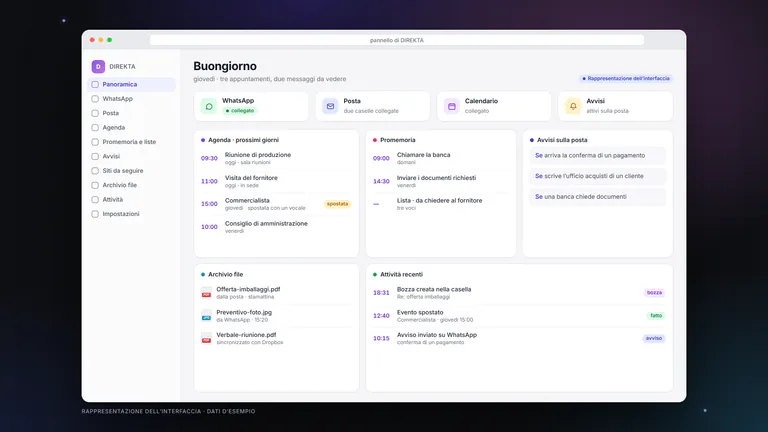Image resolution: width=768 pixels, height=432 pixels.
Task: Go to Posta in the sidebar
Action: pos(131,113)
